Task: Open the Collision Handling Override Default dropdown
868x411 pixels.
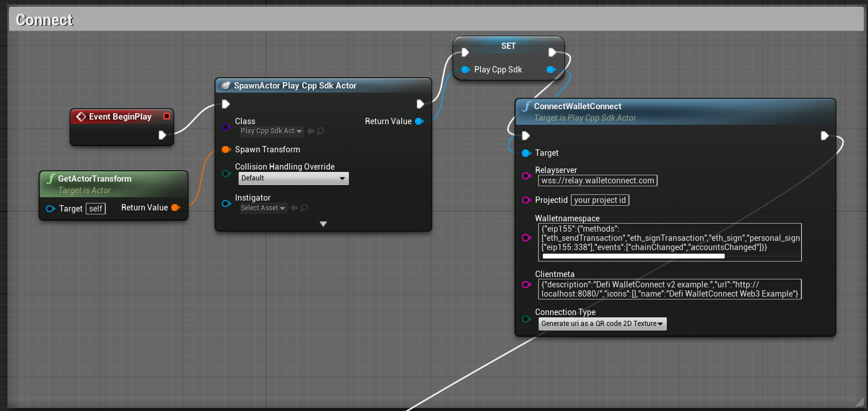Action: [293, 178]
